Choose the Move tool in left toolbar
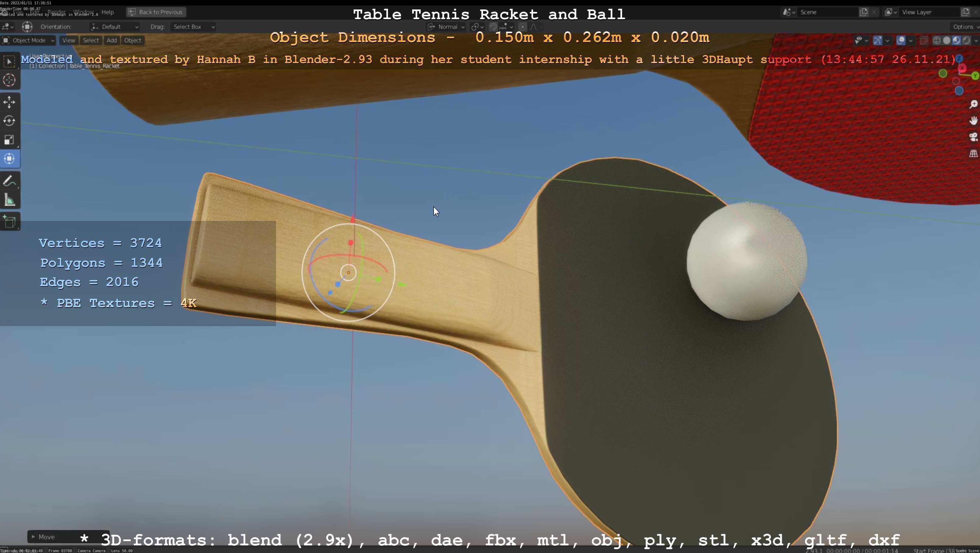The width and height of the screenshot is (980, 553). (9, 101)
